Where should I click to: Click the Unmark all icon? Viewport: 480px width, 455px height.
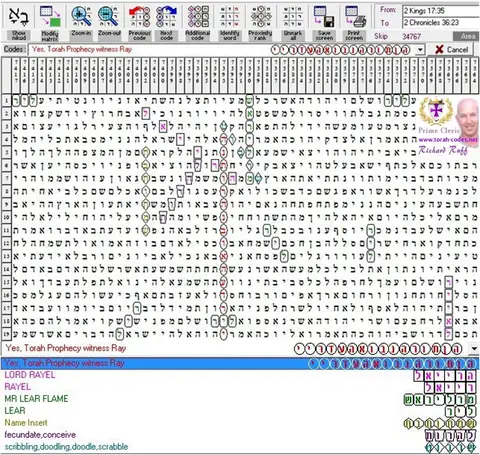(x=293, y=17)
